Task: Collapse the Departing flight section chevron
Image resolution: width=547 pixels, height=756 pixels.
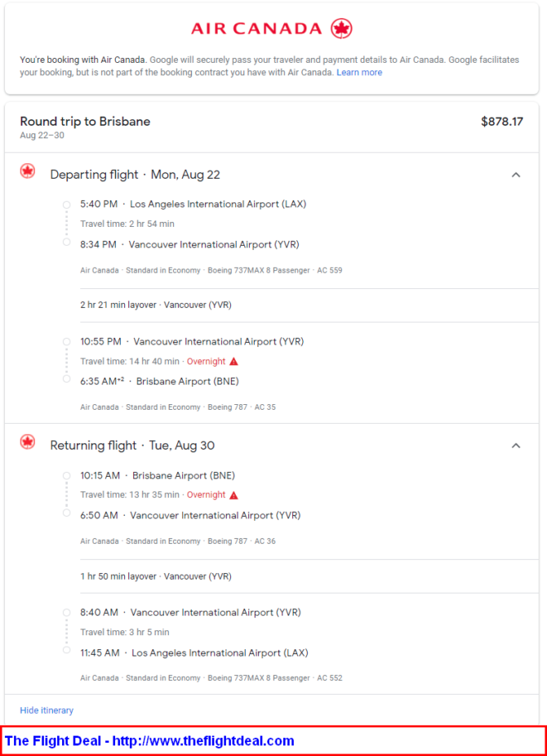Action: [516, 175]
